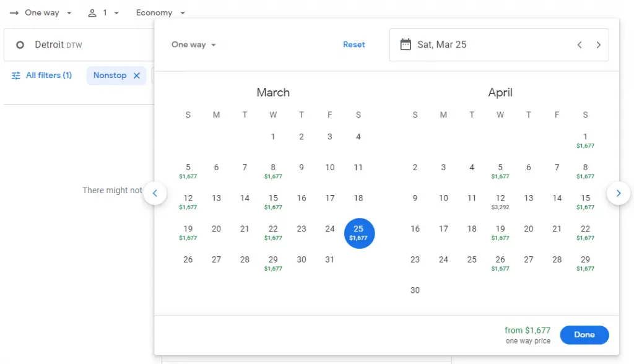Choose the highlighted March 25 date
The width and height of the screenshot is (634, 364).
pyautogui.click(x=358, y=233)
